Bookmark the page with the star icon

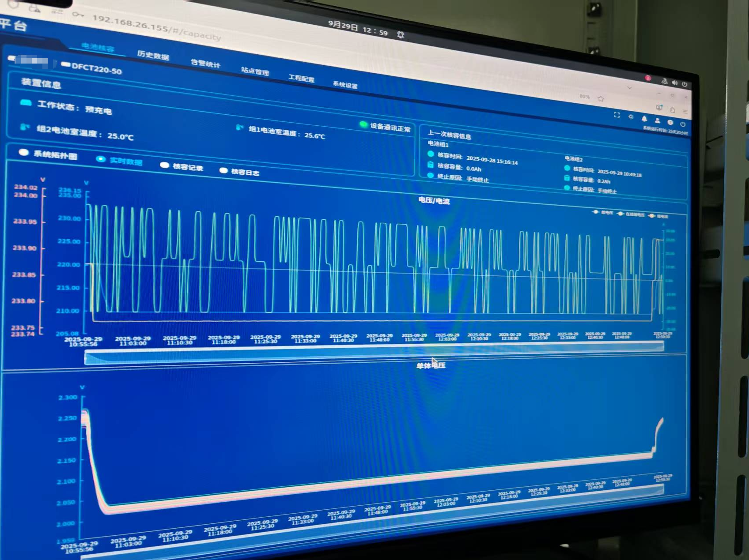coord(601,99)
